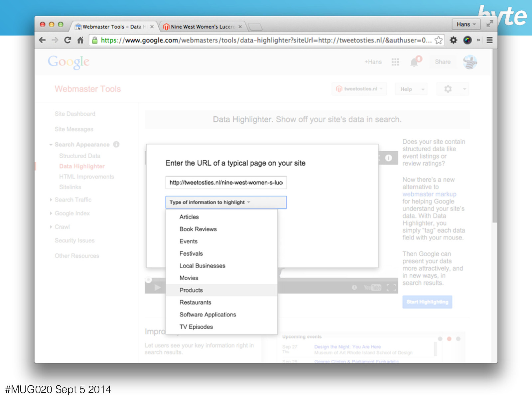Open Site Messages in sidebar
532x399 pixels.
pyautogui.click(x=74, y=129)
